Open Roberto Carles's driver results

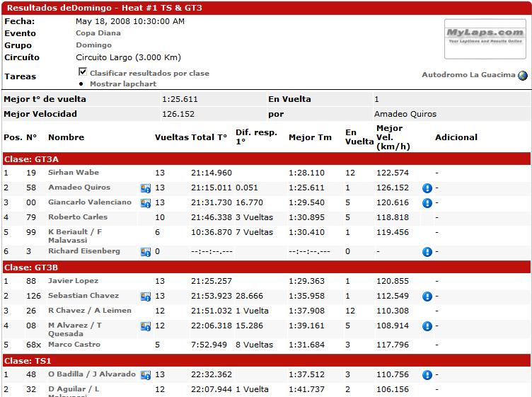point(77,217)
